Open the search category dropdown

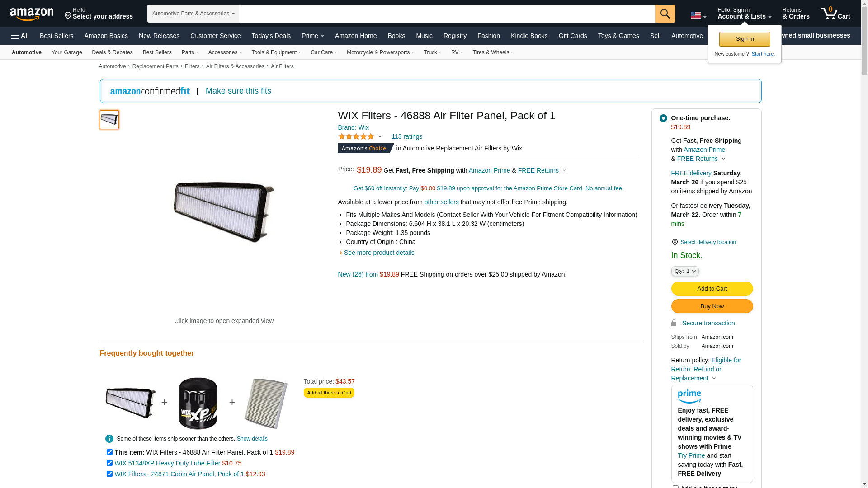[x=193, y=14]
